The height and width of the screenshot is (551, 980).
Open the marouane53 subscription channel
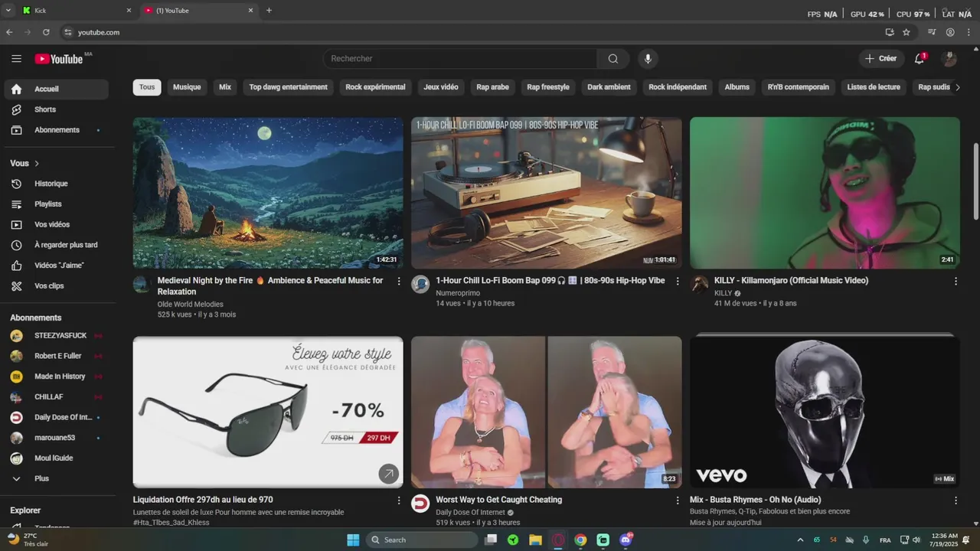[x=55, y=438]
